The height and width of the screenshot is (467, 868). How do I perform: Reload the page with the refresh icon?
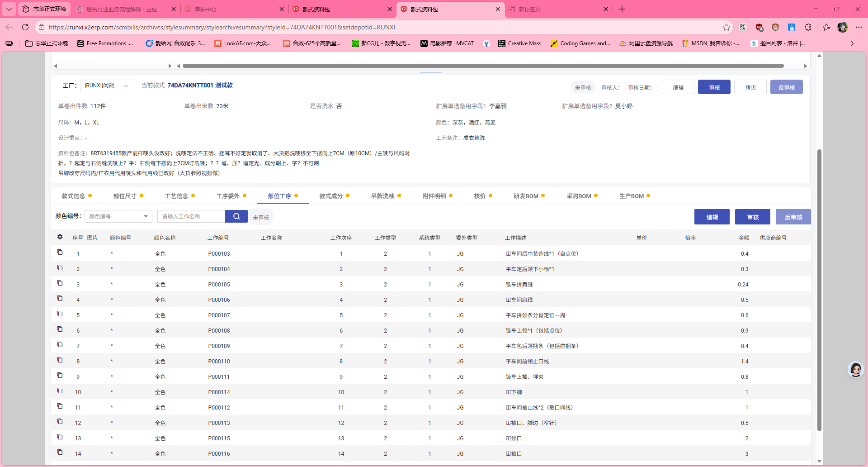(x=25, y=27)
